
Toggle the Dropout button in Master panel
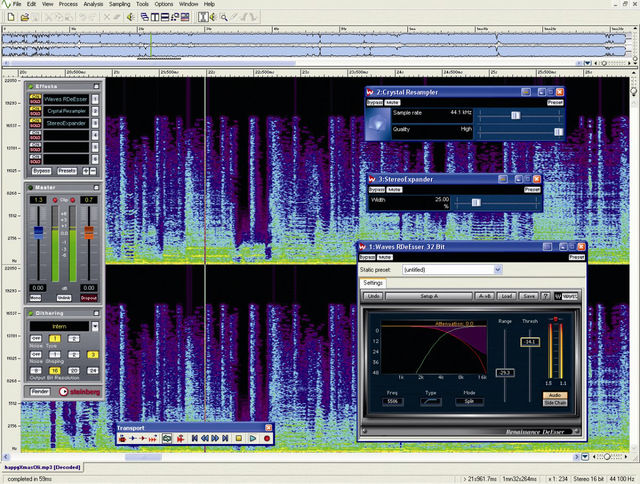[89, 298]
